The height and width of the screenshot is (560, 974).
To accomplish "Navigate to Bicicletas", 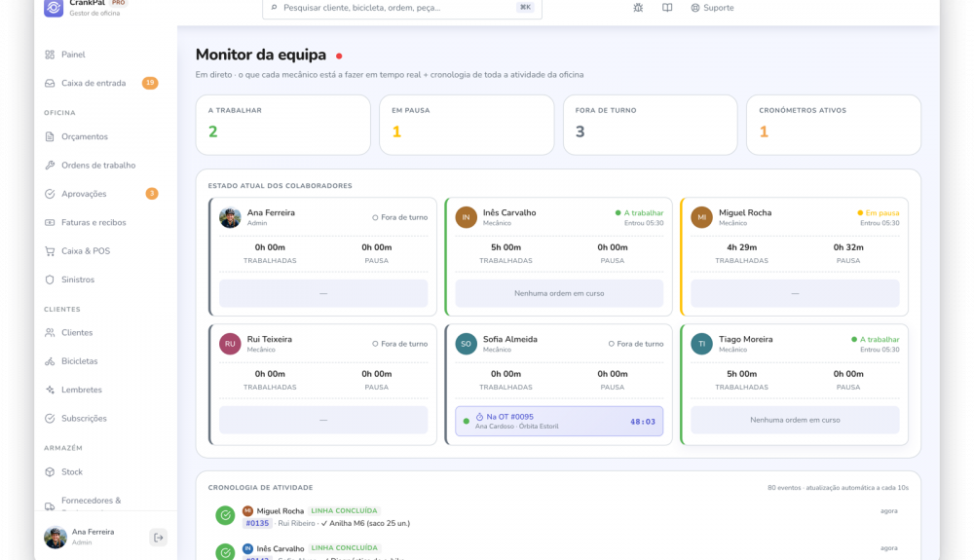I will point(80,361).
